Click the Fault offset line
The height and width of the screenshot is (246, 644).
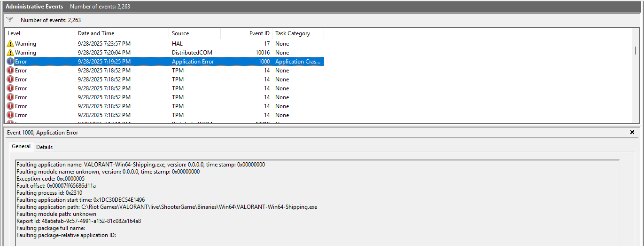[56, 186]
